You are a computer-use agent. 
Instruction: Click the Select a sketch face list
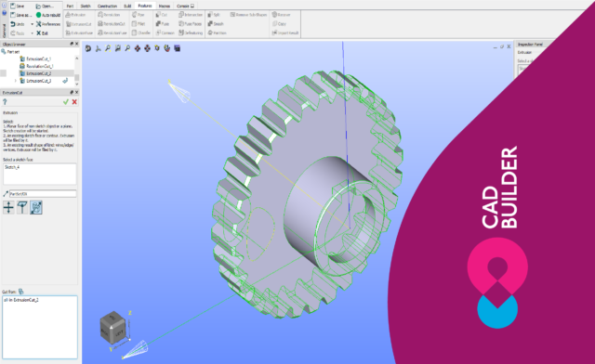click(39, 174)
